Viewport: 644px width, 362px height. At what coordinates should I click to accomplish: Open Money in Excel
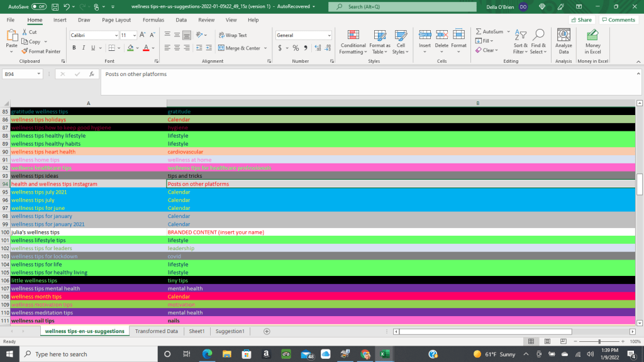[592, 41]
